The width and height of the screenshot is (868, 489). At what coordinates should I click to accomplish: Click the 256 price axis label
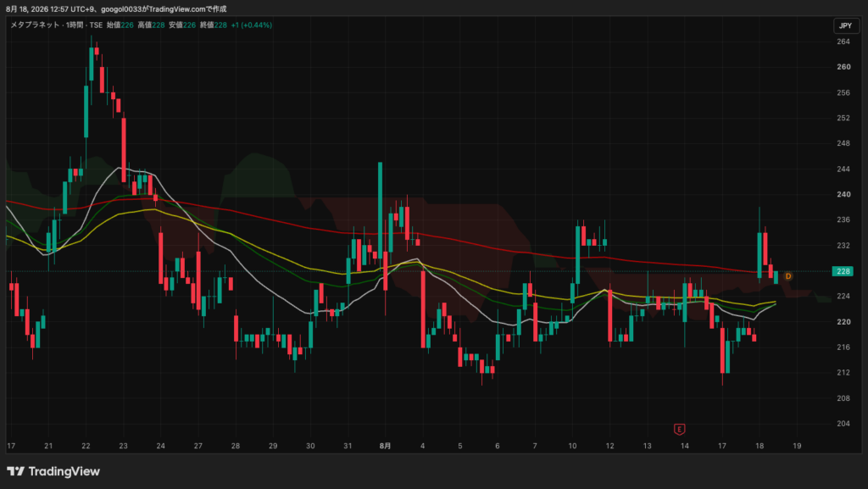(x=843, y=92)
